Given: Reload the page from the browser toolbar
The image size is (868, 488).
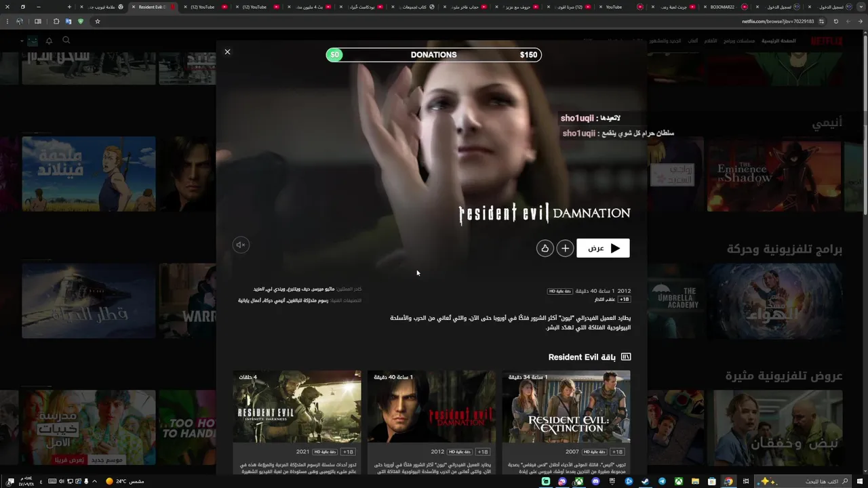Looking at the screenshot, I should point(835,21).
